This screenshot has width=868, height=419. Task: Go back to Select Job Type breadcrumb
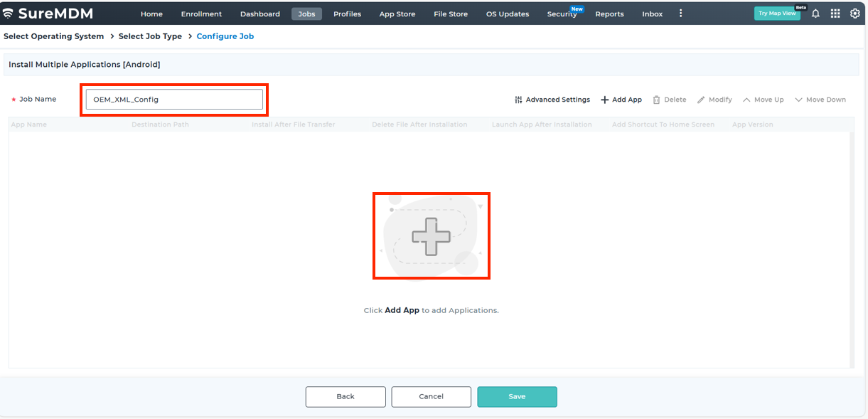point(150,36)
